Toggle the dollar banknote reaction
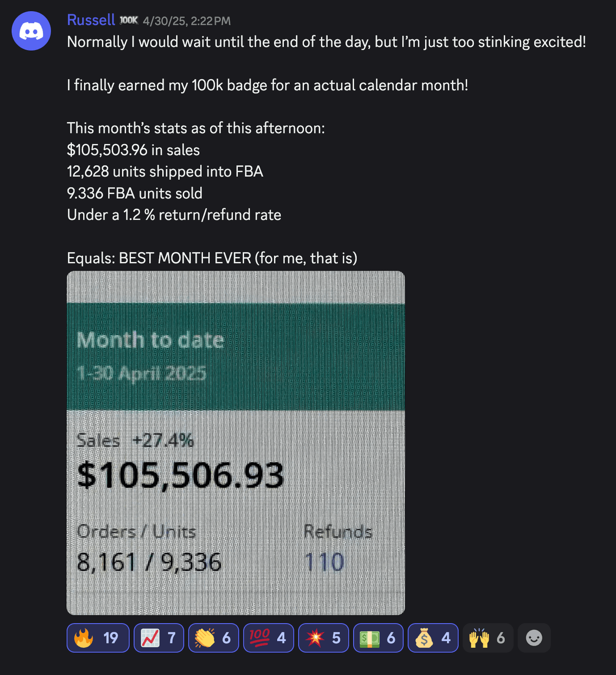 pyautogui.click(x=378, y=638)
